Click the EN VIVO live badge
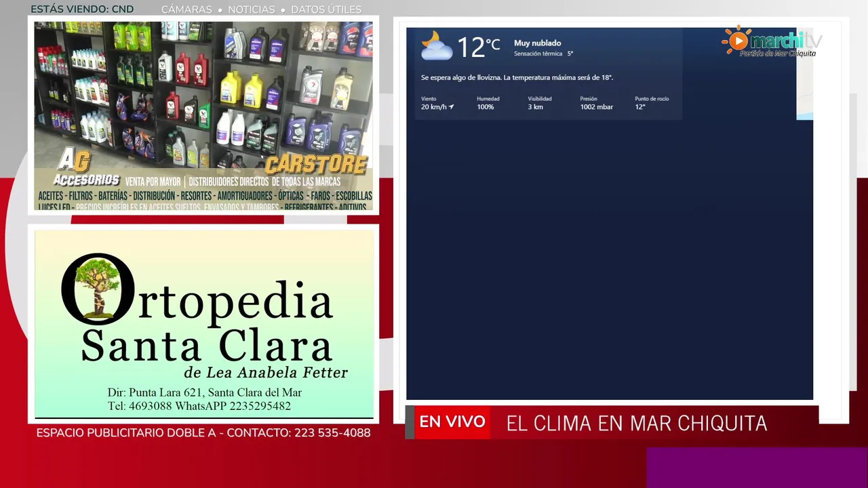Screen dimensions: 868x488 click(452, 422)
